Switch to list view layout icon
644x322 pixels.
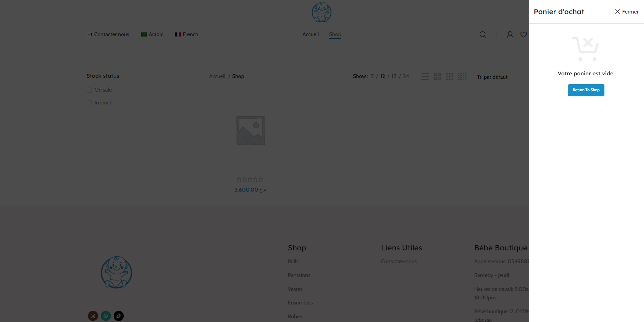coord(425,77)
